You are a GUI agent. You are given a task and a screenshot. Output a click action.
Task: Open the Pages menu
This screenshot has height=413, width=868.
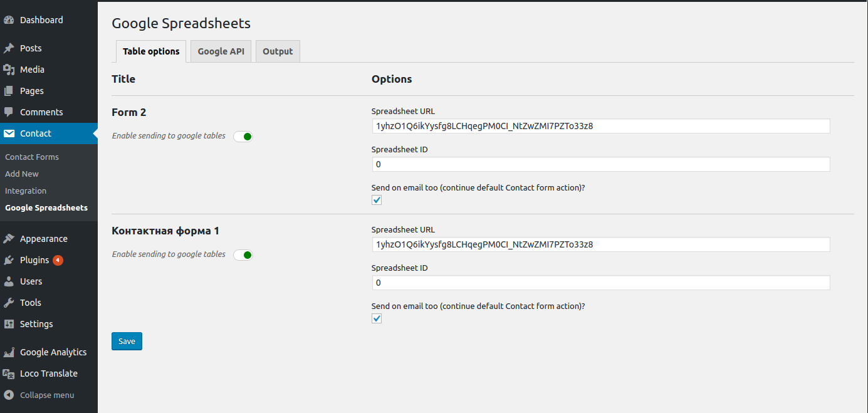tap(49, 91)
